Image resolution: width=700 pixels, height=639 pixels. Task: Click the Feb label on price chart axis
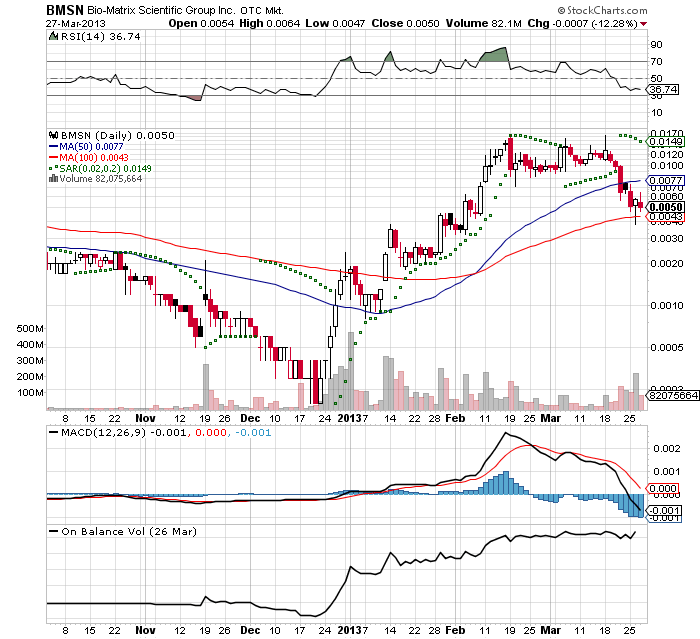point(455,418)
